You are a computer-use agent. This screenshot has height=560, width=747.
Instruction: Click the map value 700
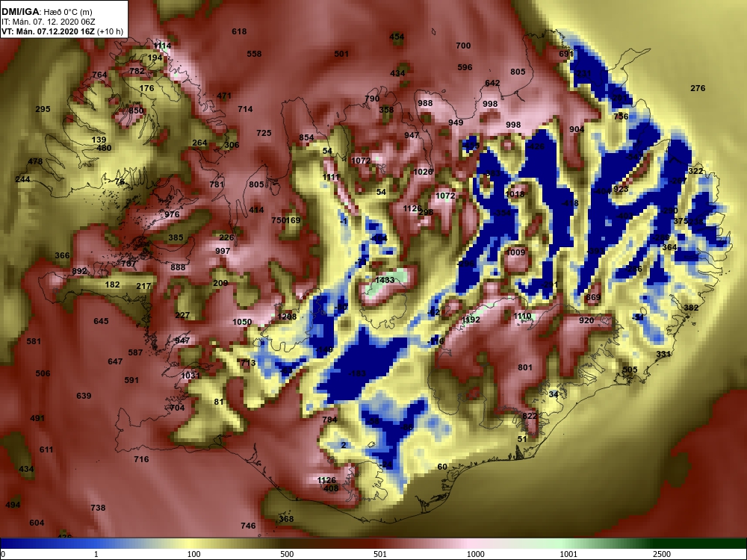click(x=463, y=46)
